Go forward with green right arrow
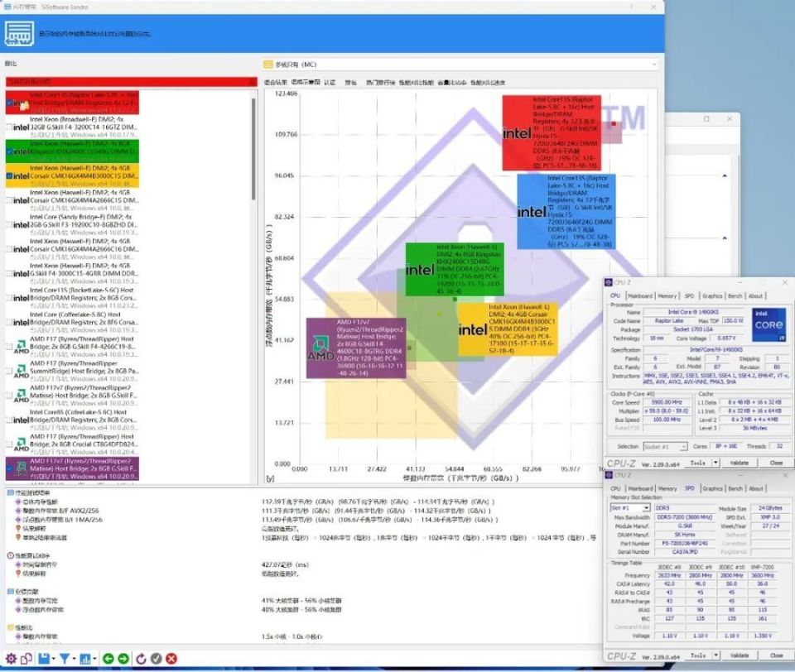This screenshot has height=672, width=795. point(123,658)
